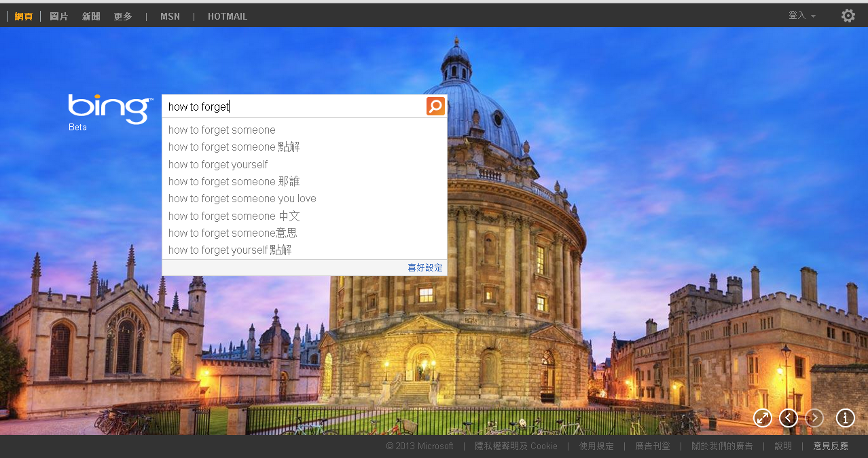
Task: Choose suggestion "how to forget yourself"
Action: pos(304,164)
